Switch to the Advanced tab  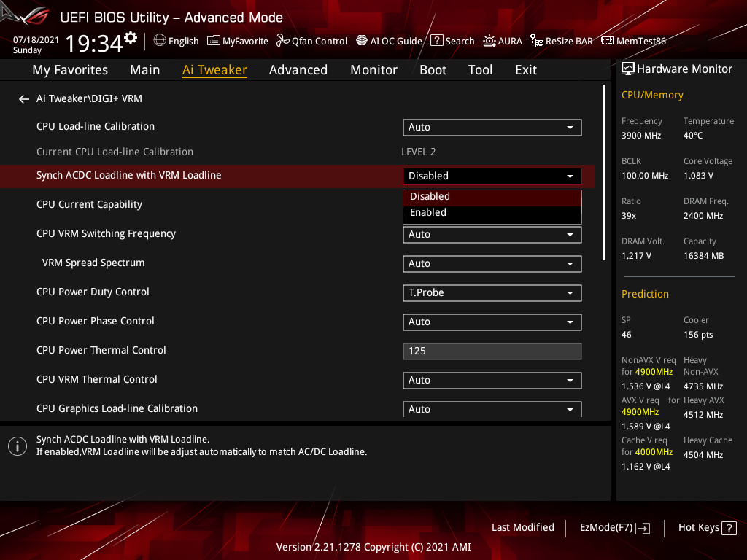click(298, 69)
